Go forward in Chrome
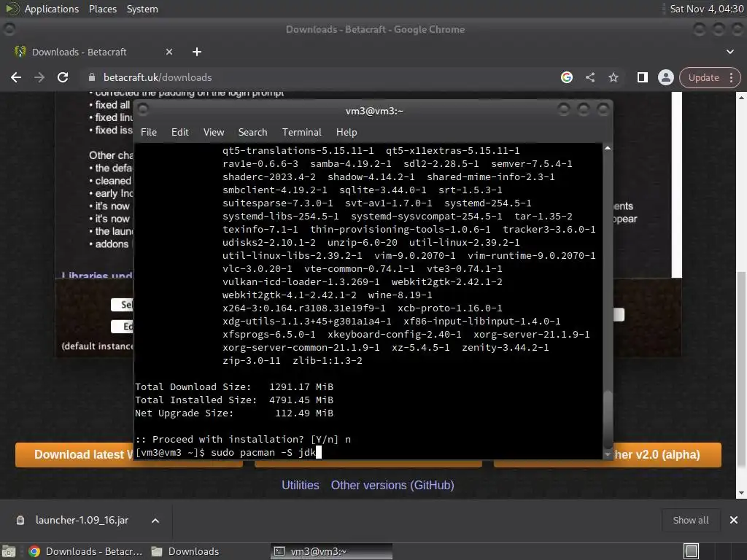This screenshot has width=747, height=560. [x=39, y=77]
